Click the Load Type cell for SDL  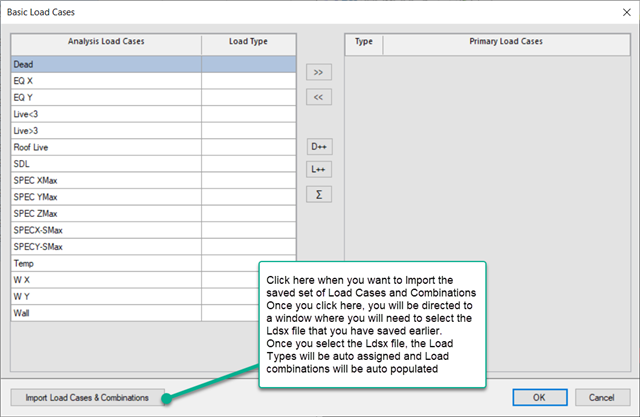[249, 164]
